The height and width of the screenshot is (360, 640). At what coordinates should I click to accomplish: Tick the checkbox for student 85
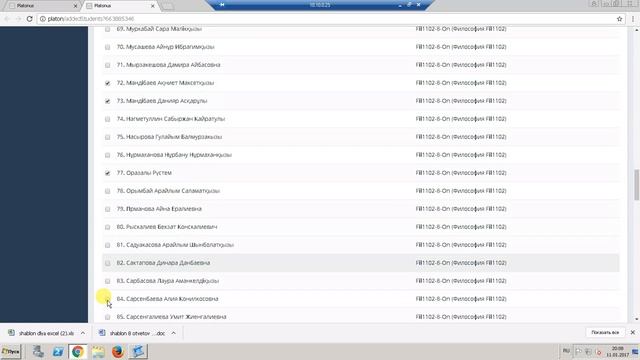pos(107,317)
